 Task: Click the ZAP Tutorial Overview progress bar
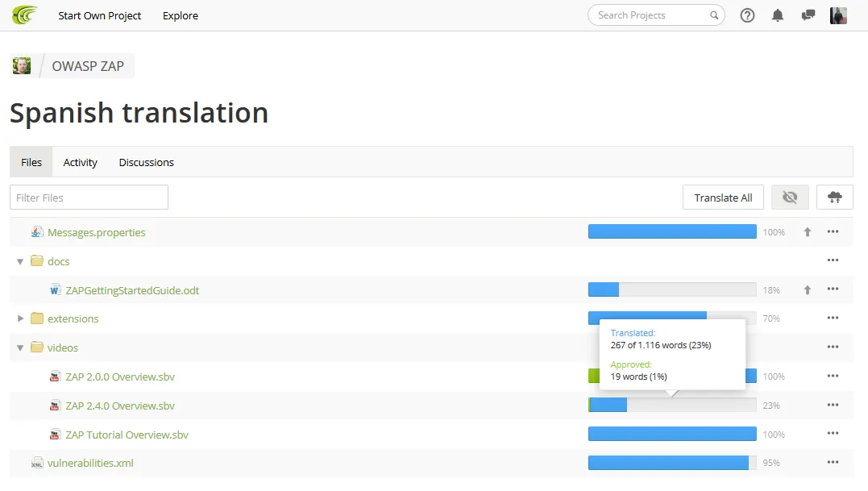coord(672,434)
